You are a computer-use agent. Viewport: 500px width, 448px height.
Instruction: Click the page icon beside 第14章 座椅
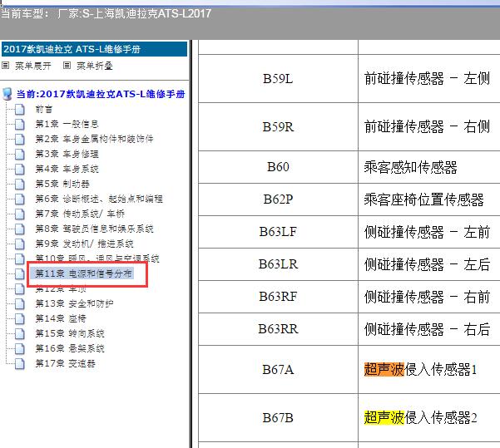[x=20, y=319]
